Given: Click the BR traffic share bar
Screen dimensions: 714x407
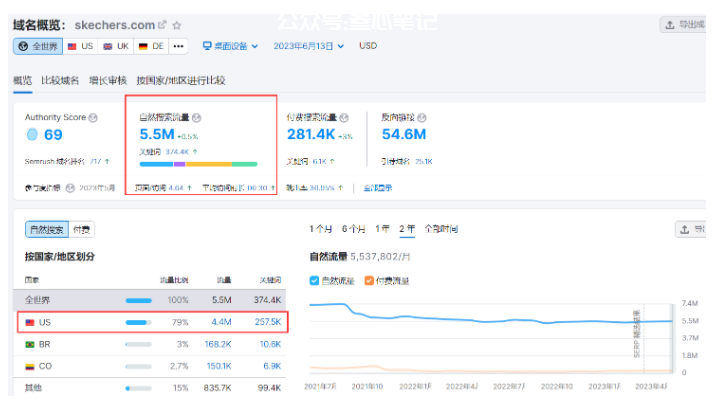Looking at the screenshot, I should click(138, 345).
